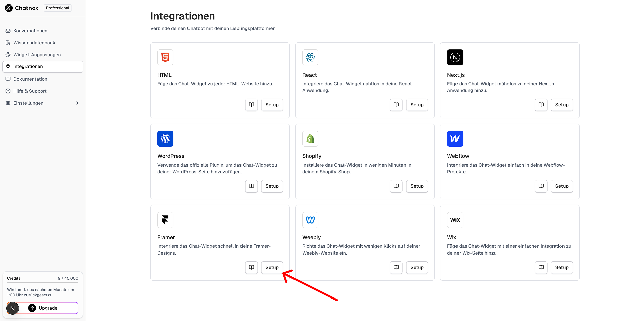
Task: Open Widget-Anpassungen page
Action: (x=37, y=55)
